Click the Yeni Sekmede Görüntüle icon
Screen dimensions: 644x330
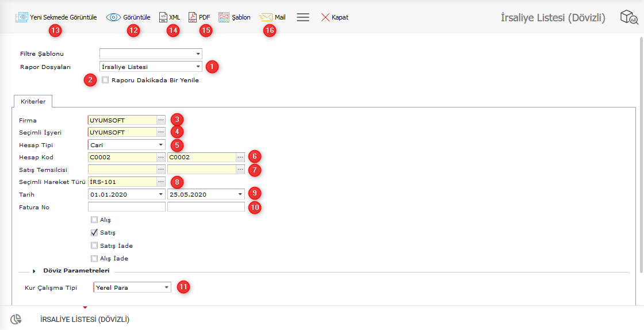21,17
